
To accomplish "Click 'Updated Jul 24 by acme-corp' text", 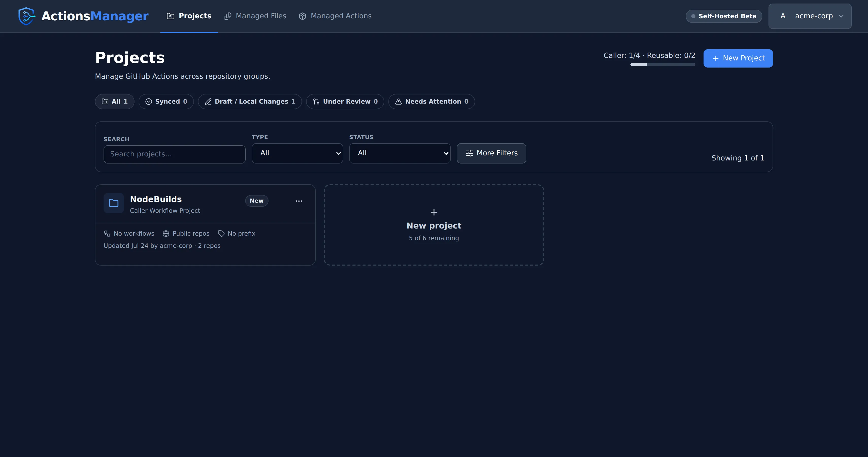I will click(148, 246).
